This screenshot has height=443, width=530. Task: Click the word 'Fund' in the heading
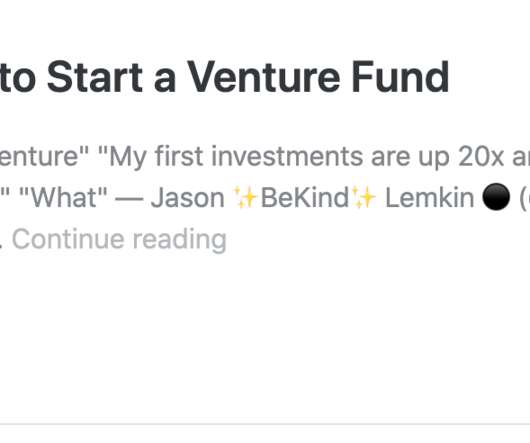tap(401, 77)
